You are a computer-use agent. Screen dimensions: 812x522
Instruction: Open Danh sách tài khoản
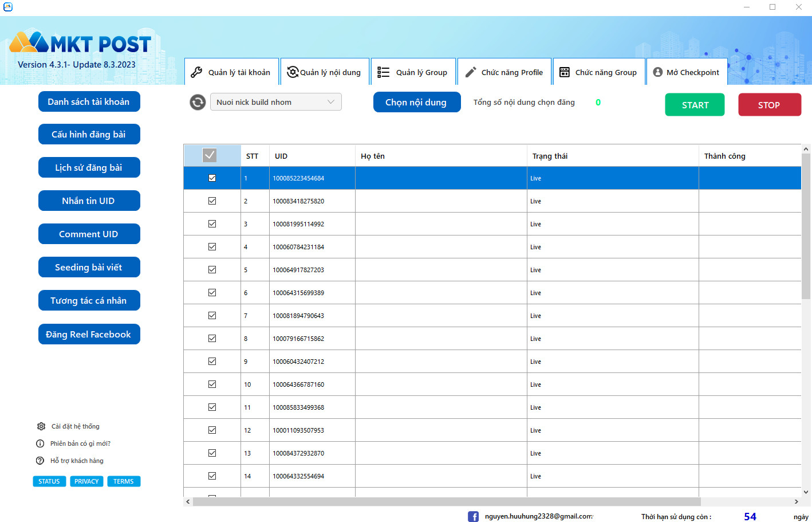point(89,101)
